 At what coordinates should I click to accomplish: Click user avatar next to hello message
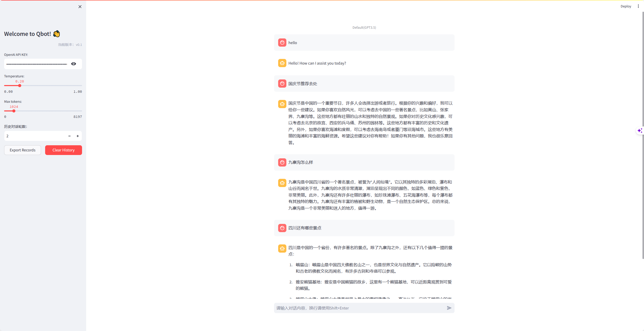(282, 43)
